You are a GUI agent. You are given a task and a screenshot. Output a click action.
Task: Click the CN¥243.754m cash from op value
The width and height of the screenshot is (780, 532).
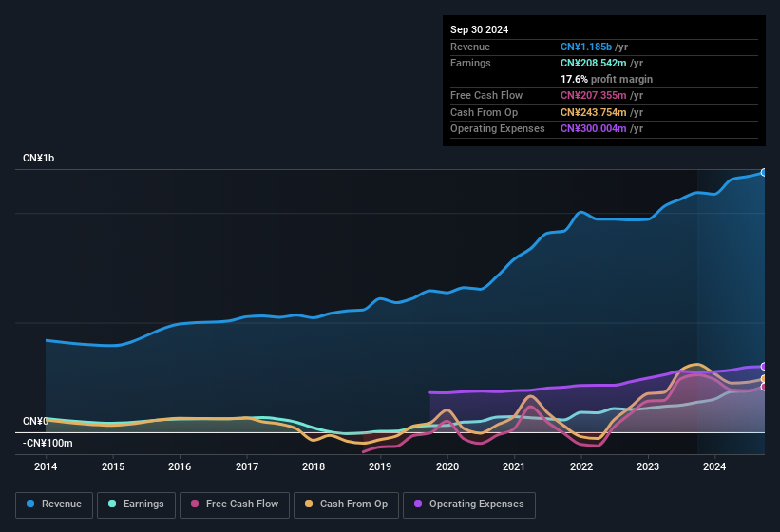594,112
